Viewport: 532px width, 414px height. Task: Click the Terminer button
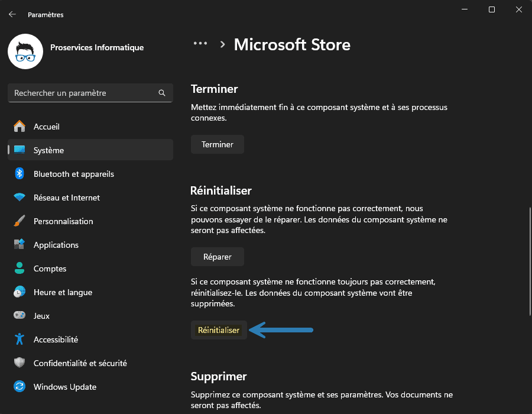click(x=217, y=144)
